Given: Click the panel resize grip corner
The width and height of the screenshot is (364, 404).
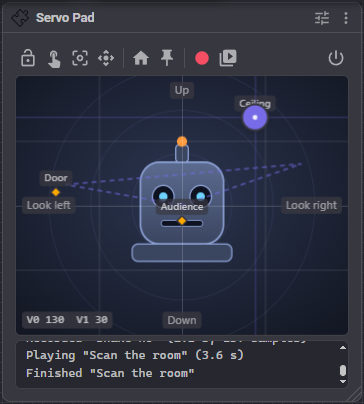Looking at the screenshot, I should (x=354, y=395).
